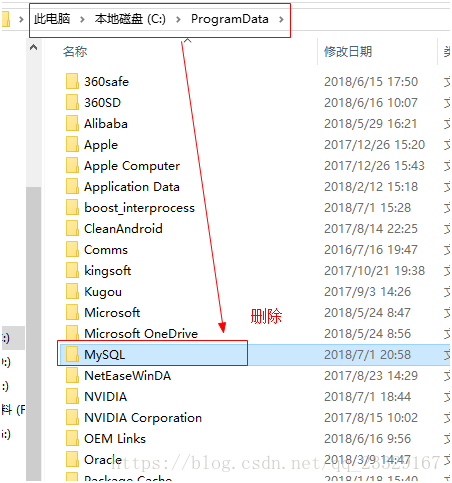Viewport: 452px width, 483px height.
Task: Open the chevron dropdown after ProgramData
Action: (281, 20)
